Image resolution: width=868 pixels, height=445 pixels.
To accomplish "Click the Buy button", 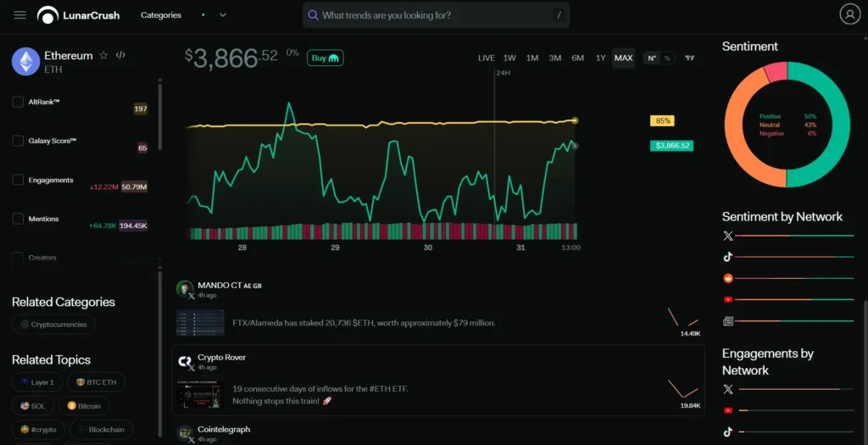I will point(325,58).
